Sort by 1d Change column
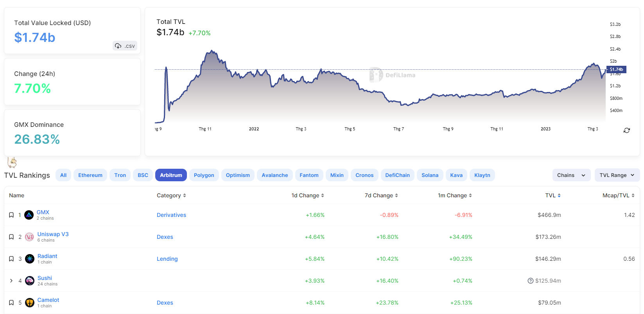The image size is (644, 314). (308, 195)
